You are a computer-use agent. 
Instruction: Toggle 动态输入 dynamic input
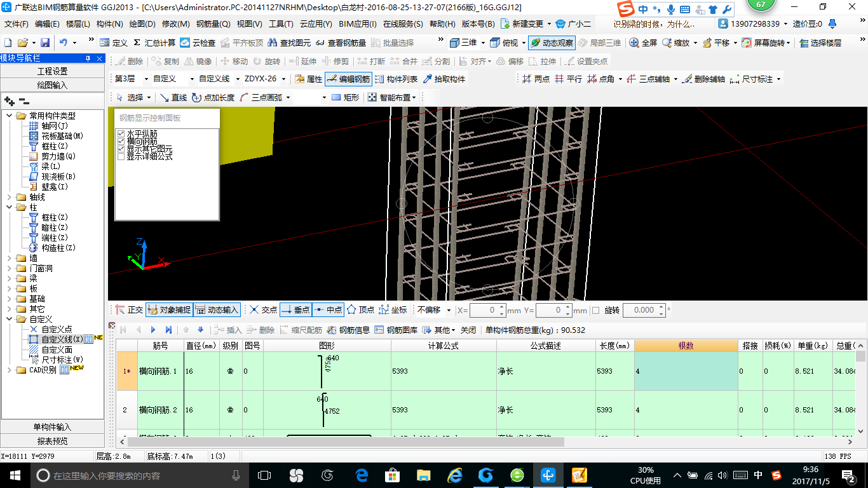point(217,310)
